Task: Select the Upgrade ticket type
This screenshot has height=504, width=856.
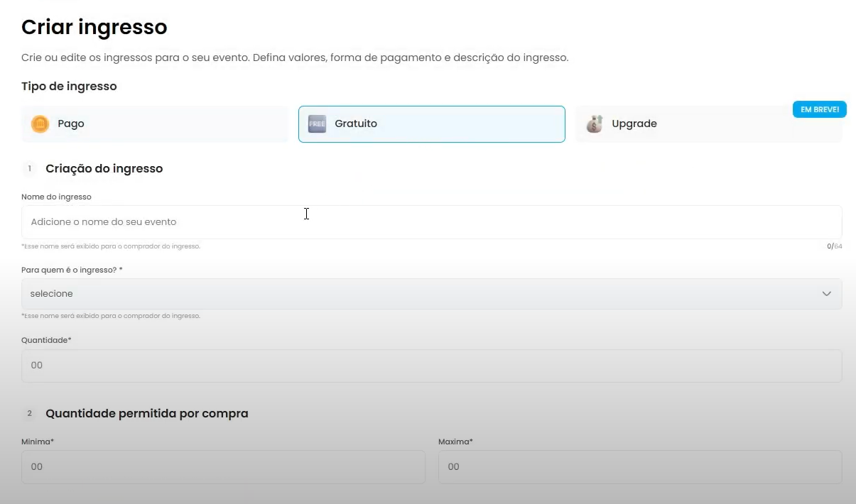Action: (708, 124)
